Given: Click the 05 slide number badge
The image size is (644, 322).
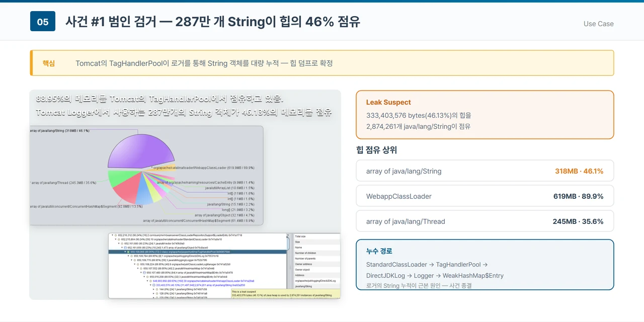Looking at the screenshot, I should coord(43,22).
